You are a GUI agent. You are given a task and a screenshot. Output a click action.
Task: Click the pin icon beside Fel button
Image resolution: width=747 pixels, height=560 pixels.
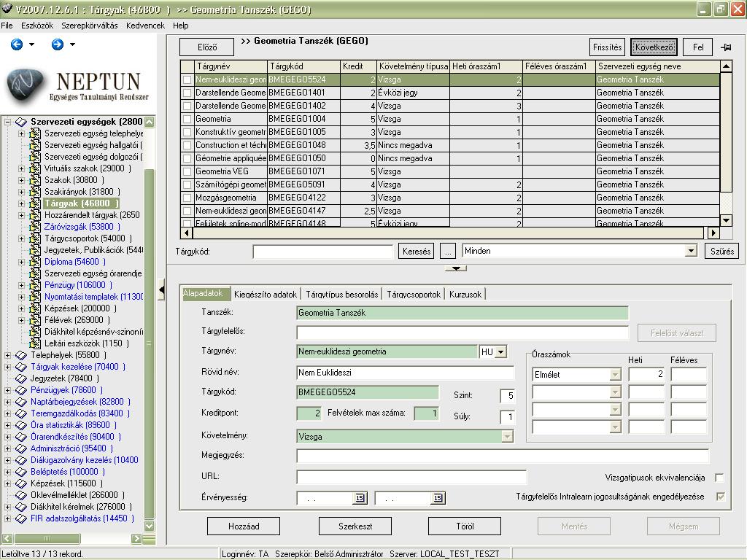coord(726,47)
